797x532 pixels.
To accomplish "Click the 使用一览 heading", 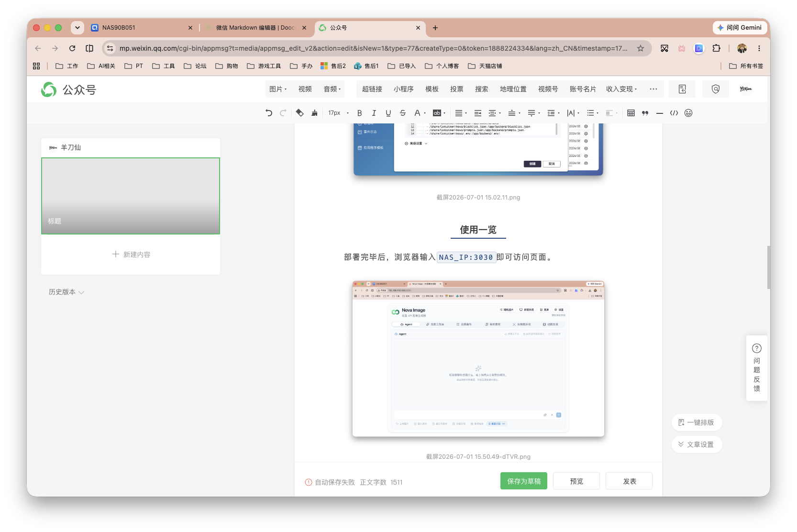I will 478,230.
